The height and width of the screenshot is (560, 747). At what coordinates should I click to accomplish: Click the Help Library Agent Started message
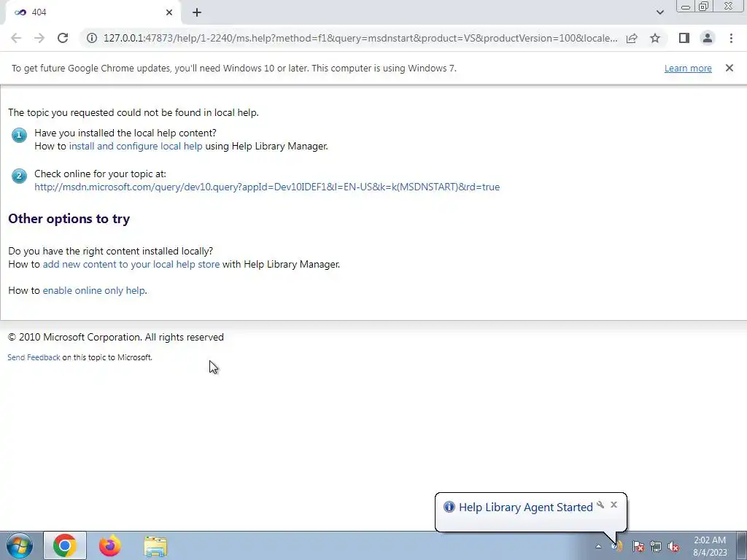[x=525, y=507]
